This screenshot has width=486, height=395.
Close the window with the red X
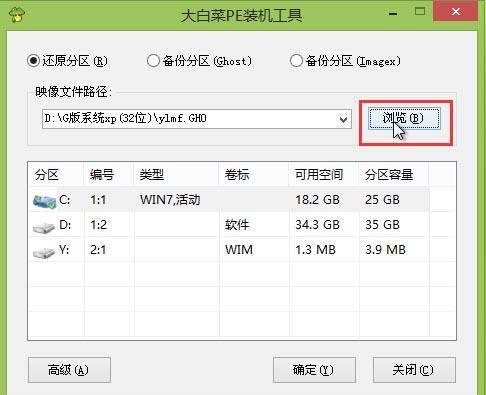tap(456, 12)
